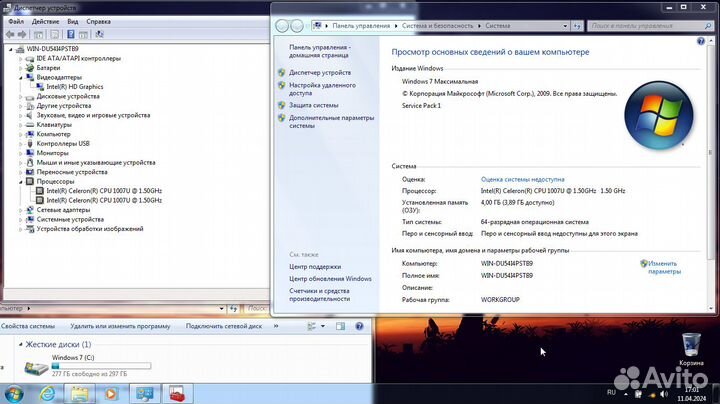Click the Контроллеры USB icon
Image resolution: width=720 pixels, height=404 pixels.
tap(30, 144)
